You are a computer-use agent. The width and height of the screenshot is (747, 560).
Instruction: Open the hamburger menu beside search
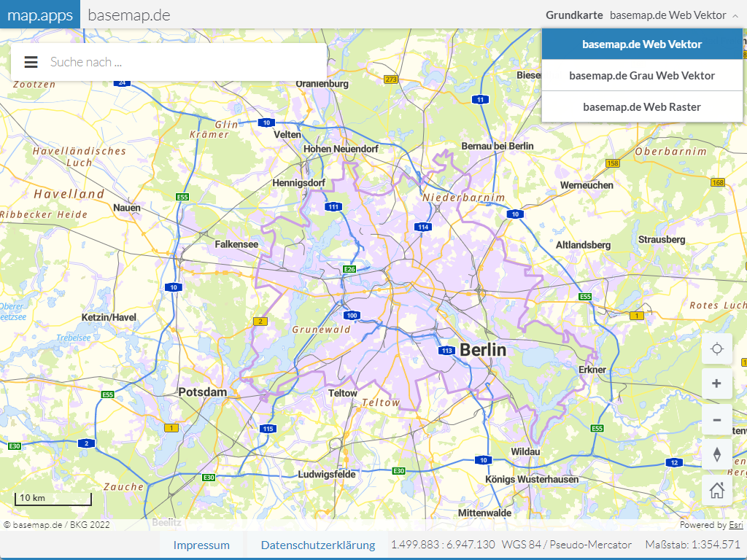tap(31, 62)
